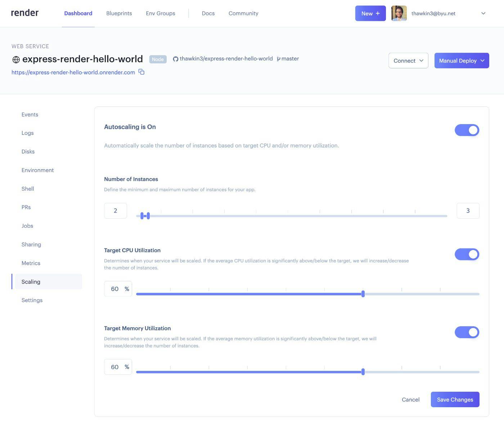Open the thawkin3/express-render-hello-world repo link
The width and height of the screenshot is (504, 427).
click(x=226, y=59)
